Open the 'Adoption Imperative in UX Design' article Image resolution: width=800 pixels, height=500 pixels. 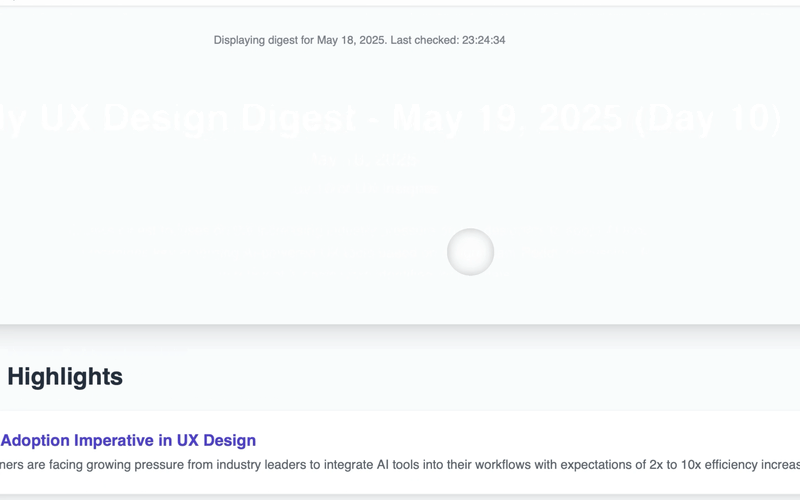[128, 440]
